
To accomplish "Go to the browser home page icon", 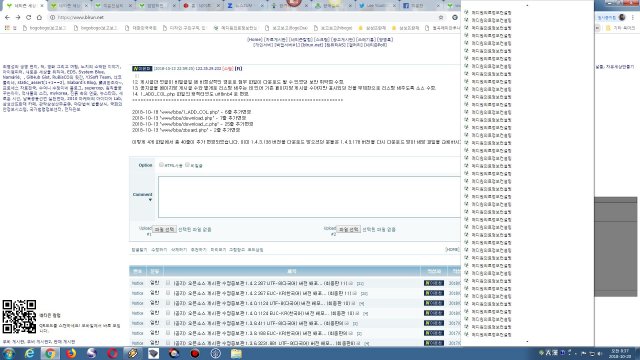I will tap(39, 17).
